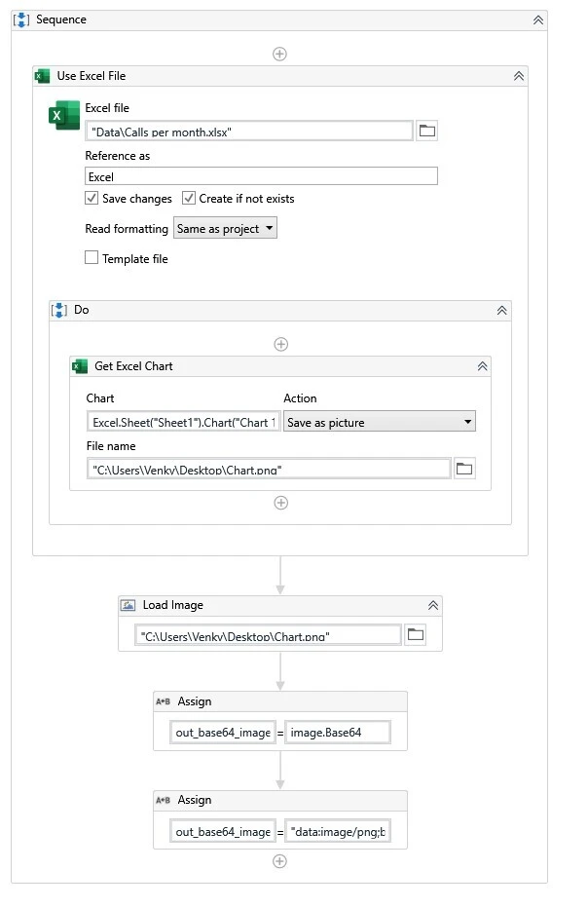Collapse the Get Excel Chart activity
Viewport: 588px width, 908px height.
point(482,366)
